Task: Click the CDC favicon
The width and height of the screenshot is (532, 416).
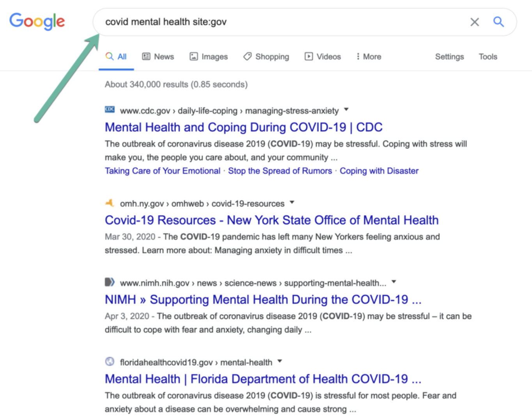Action: [x=110, y=110]
